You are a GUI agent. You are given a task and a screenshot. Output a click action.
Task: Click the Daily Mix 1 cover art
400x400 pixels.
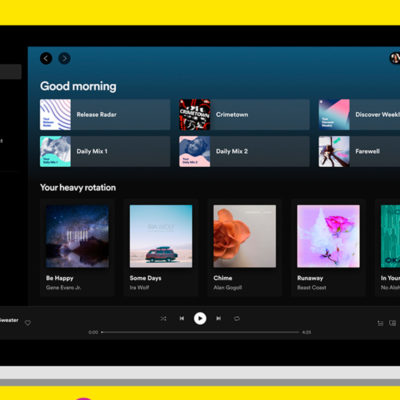pyautogui.click(x=55, y=151)
